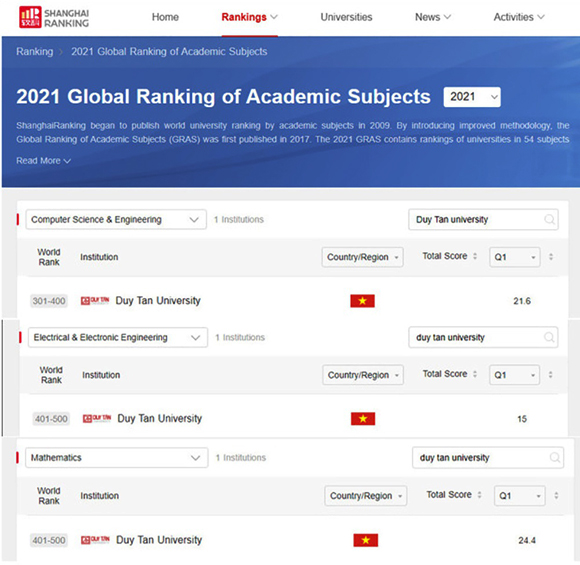
Task: Open the Mathematics subject dropdown
Action: coord(117,458)
